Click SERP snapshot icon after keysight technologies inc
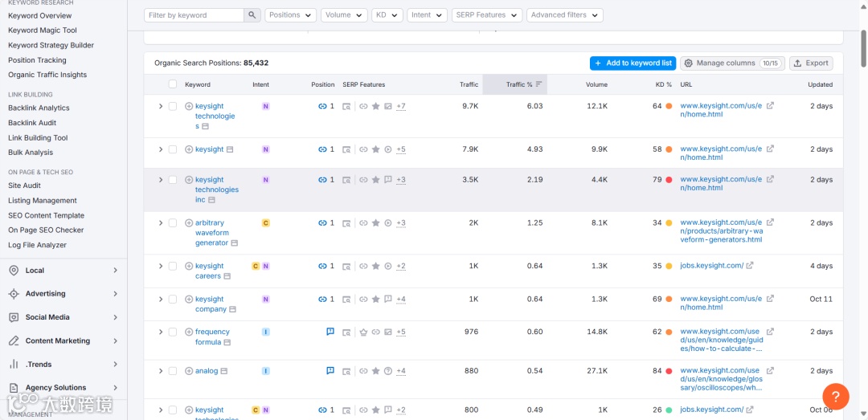The height and width of the screenshot is (420, 868). (x=211, y=200)
